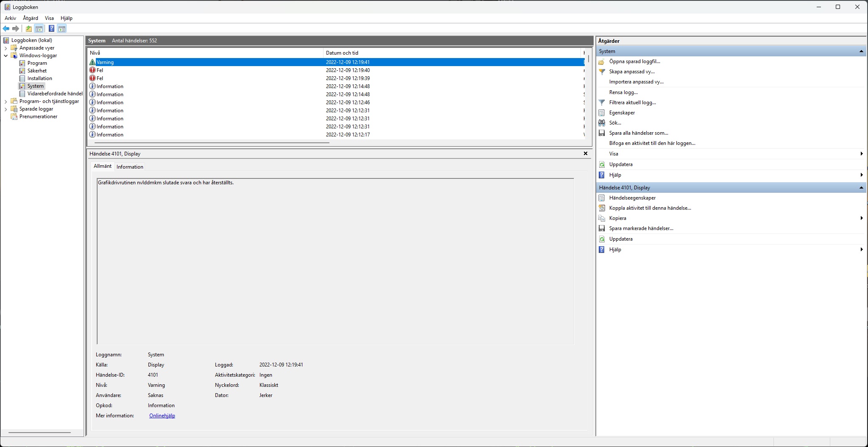This screenshot has width=868, height=447.
Task: Open Händelseegenskaper in actions pane
Action: click(x=632, y=198)
